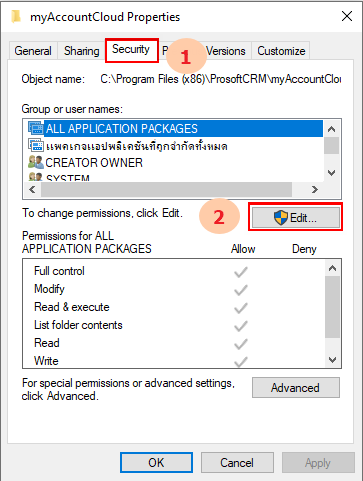This screenshot has height=481, width=363.
Task: Click the group list scroll up arrow
Action: point(331,129)
